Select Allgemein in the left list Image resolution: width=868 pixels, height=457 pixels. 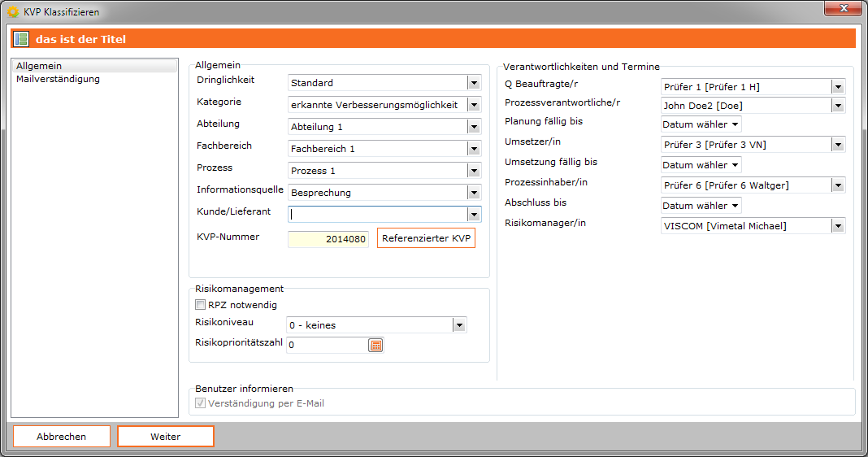(x=94, y=66)
